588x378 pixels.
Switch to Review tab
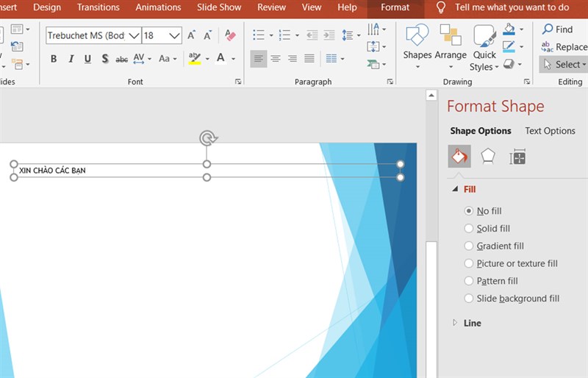click(x=271, y=7)
